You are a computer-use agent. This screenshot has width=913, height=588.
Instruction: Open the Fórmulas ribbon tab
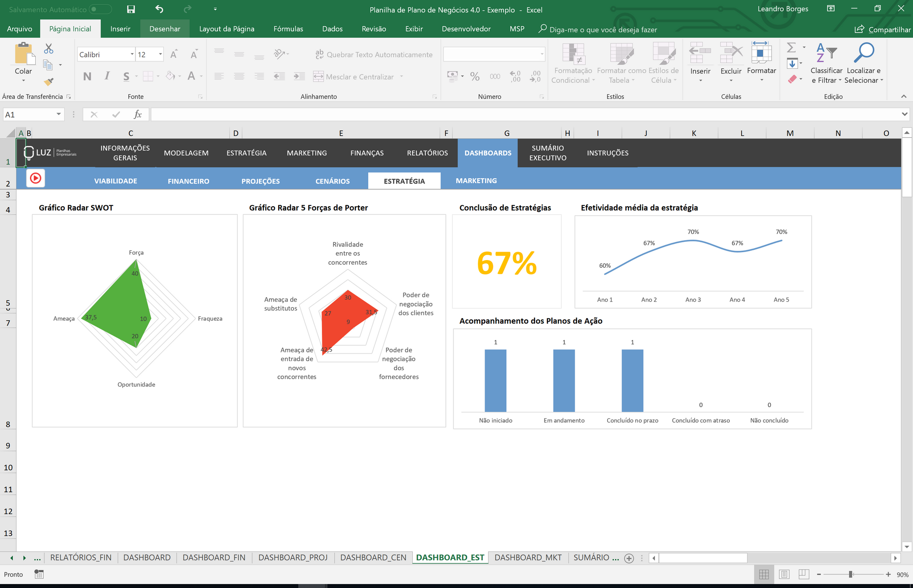click(x=288, y=29)
